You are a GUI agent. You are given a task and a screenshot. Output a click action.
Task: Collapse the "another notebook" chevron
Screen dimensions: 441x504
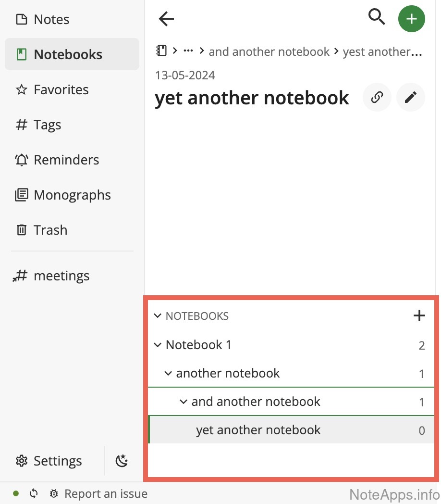coord(168,373)
